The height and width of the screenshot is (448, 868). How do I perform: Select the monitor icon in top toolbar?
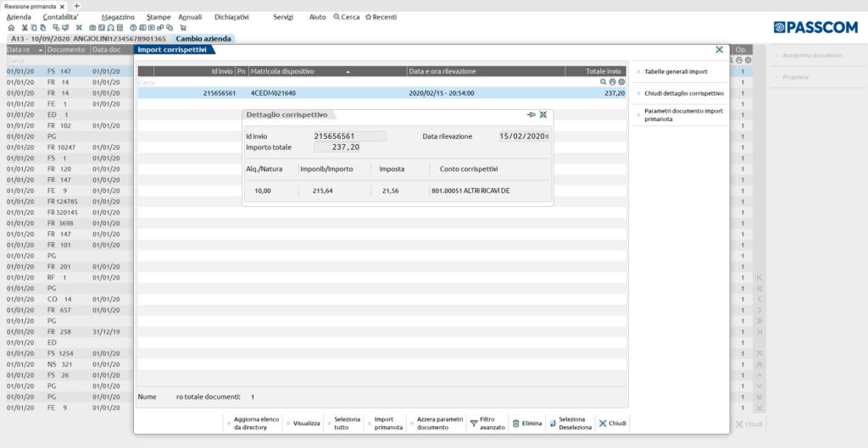(x=65, y=28)
